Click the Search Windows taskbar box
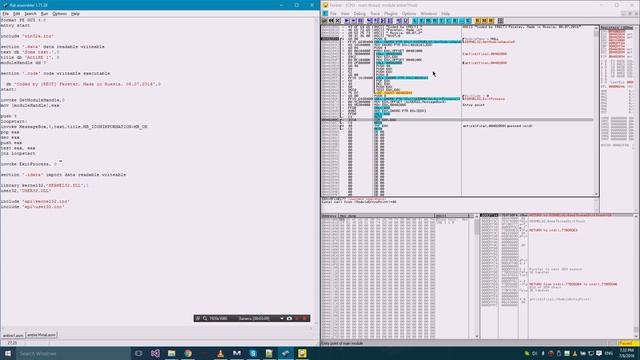 [73, 353]
